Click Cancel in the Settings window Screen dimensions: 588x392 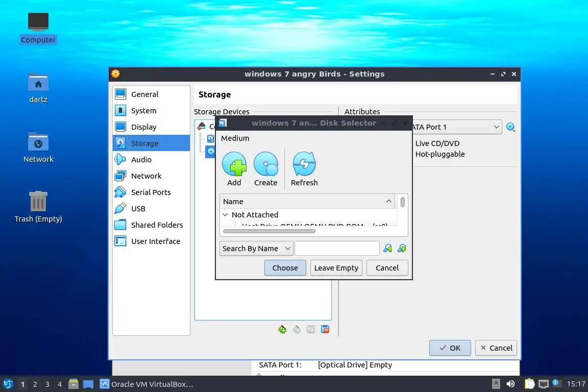(496, 348)
